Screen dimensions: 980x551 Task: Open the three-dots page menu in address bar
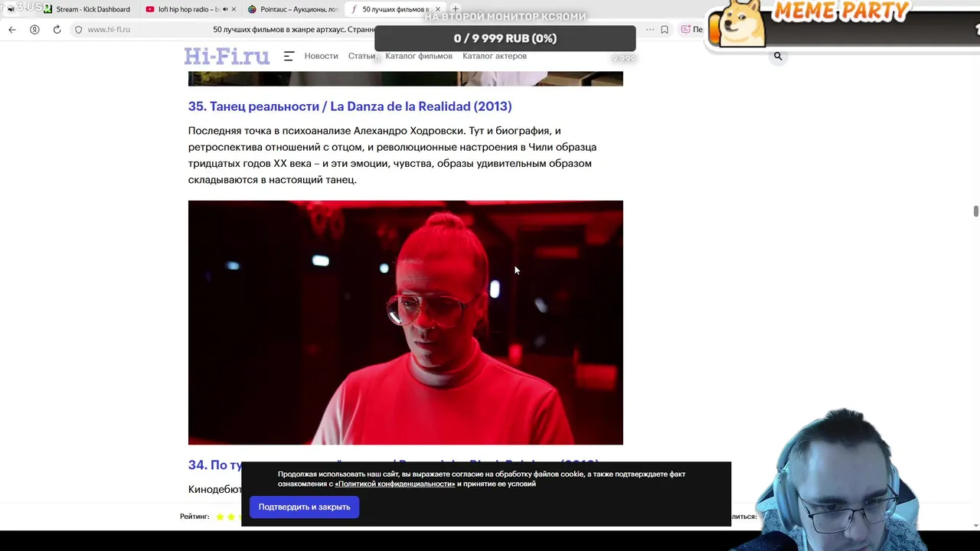click(650, 29)
